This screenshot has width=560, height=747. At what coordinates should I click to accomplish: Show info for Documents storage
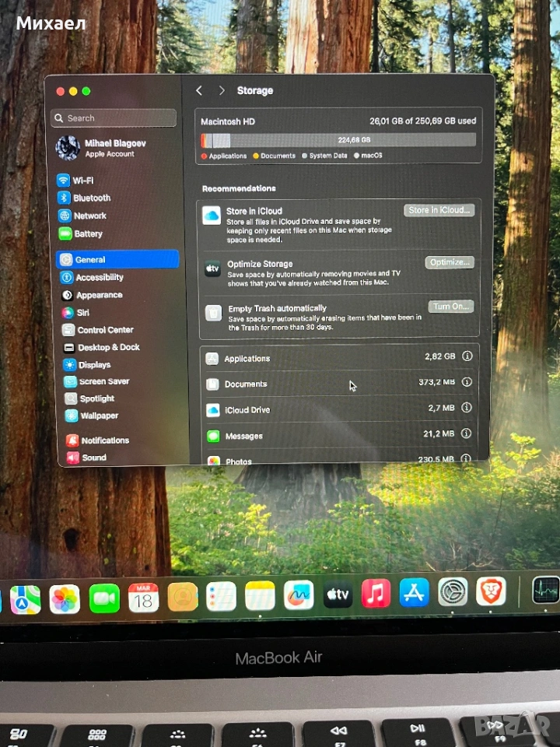coord(467,381)
